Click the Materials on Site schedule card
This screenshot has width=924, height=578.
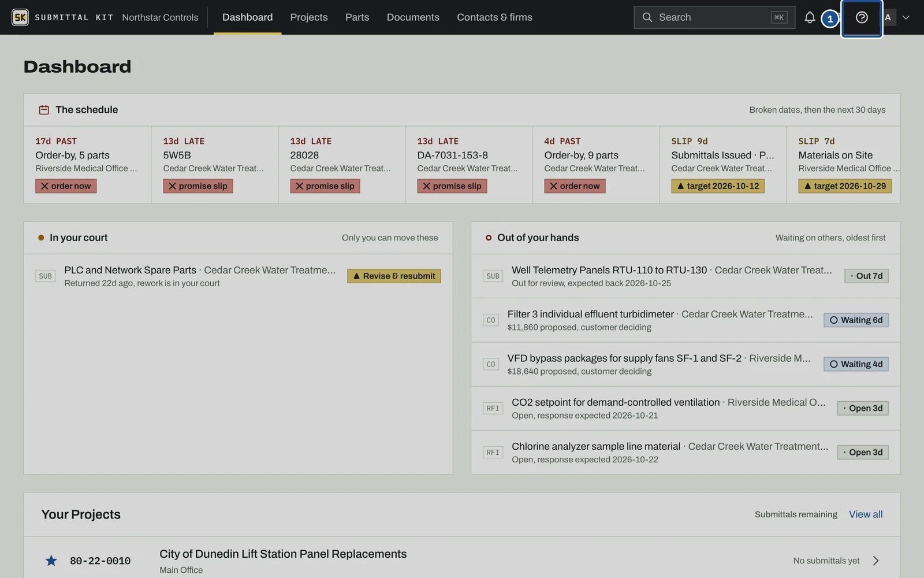(843, 165)
